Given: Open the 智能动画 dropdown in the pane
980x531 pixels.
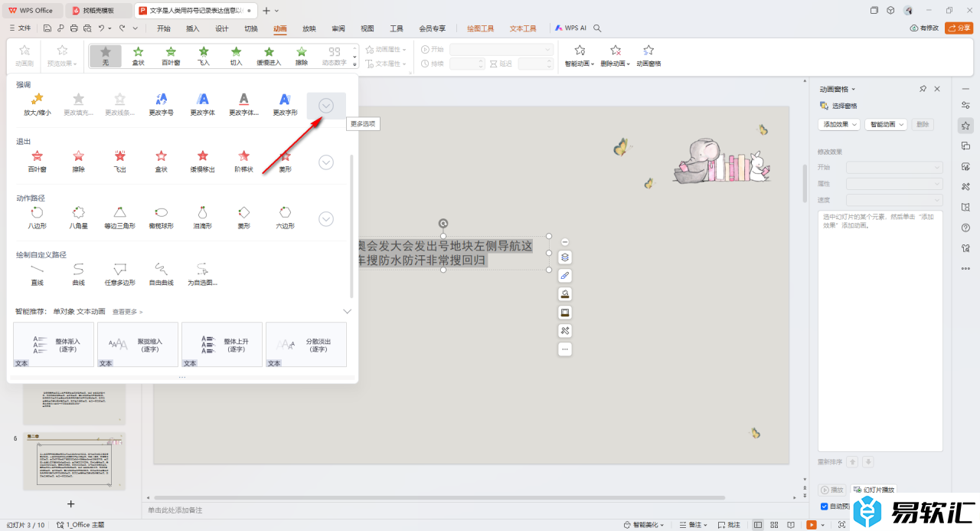Looking at the screenshot, I should pos(886,124).
